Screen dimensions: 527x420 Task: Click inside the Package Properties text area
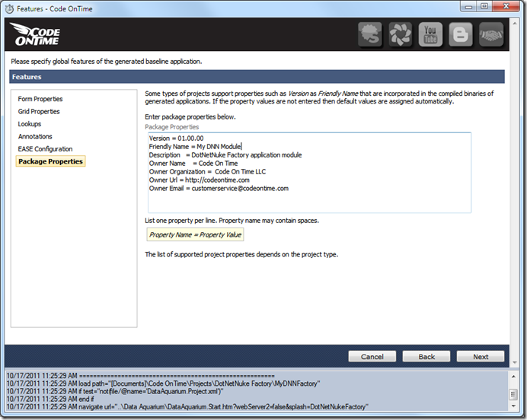click(309, 173)
